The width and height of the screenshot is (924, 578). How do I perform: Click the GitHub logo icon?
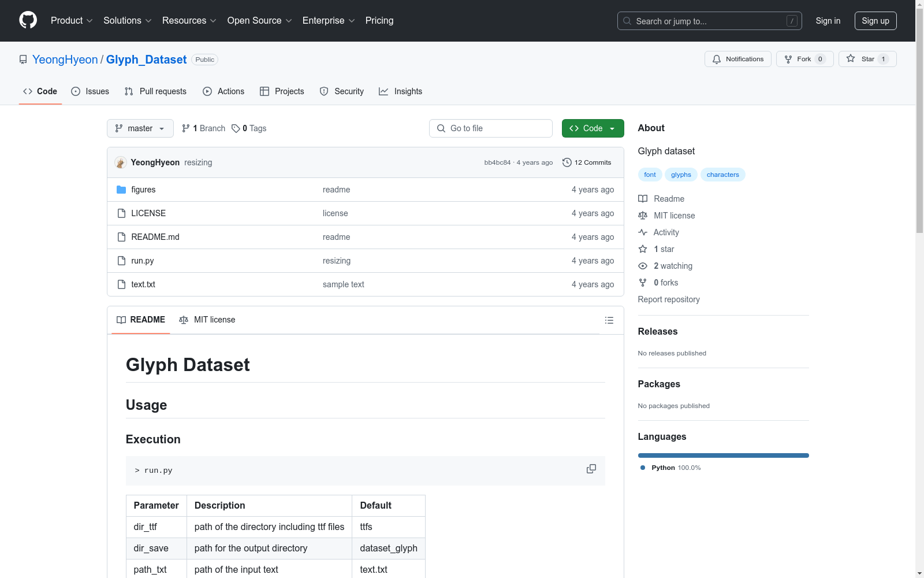(28, 20)
